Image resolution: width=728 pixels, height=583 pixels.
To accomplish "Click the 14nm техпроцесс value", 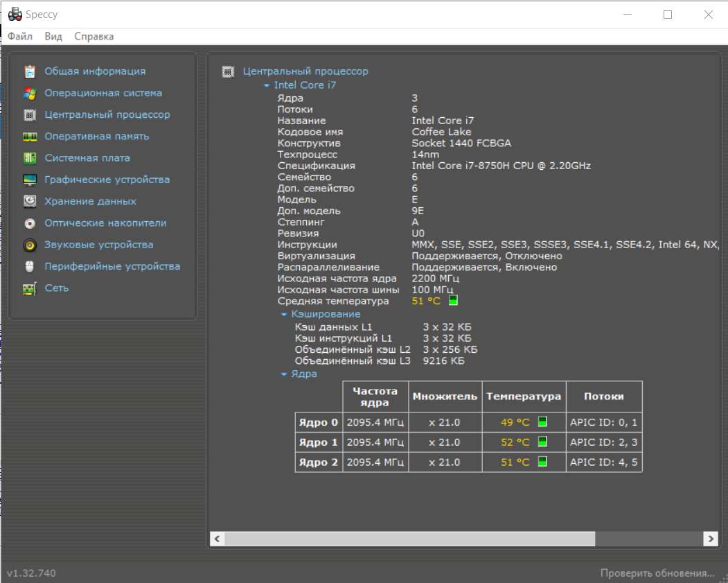I will tap(425, 155).
